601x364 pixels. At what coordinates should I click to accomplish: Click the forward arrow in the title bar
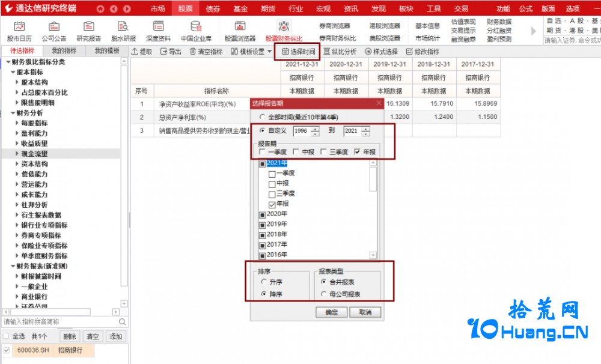coord(127,8)
